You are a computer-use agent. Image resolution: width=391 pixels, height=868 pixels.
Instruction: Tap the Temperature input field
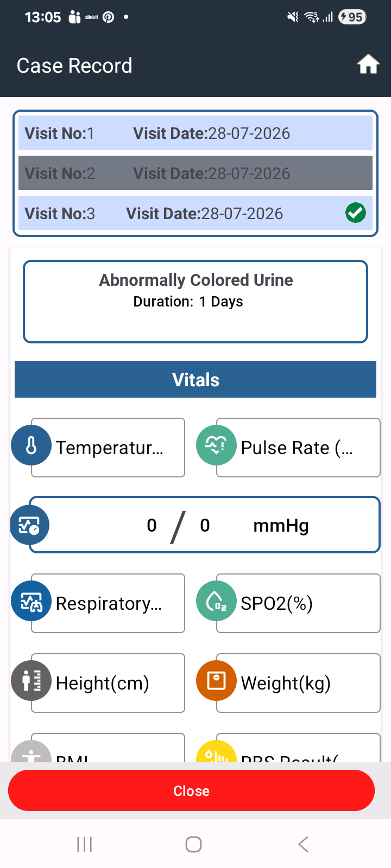(108, 448)
